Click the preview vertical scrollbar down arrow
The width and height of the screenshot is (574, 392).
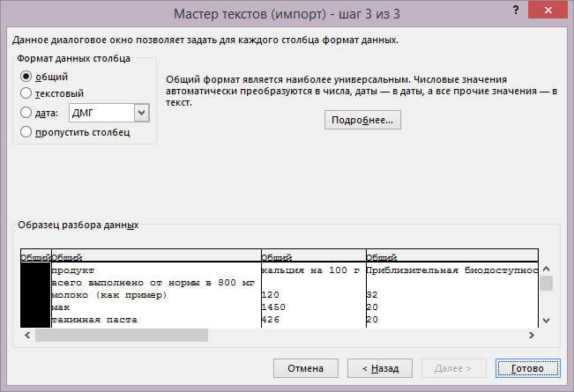pos(546,320)
